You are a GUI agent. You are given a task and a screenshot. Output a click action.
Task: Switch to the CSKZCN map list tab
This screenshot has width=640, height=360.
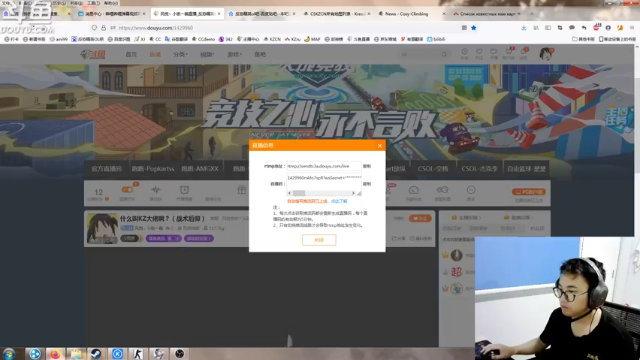click(337, 14)
